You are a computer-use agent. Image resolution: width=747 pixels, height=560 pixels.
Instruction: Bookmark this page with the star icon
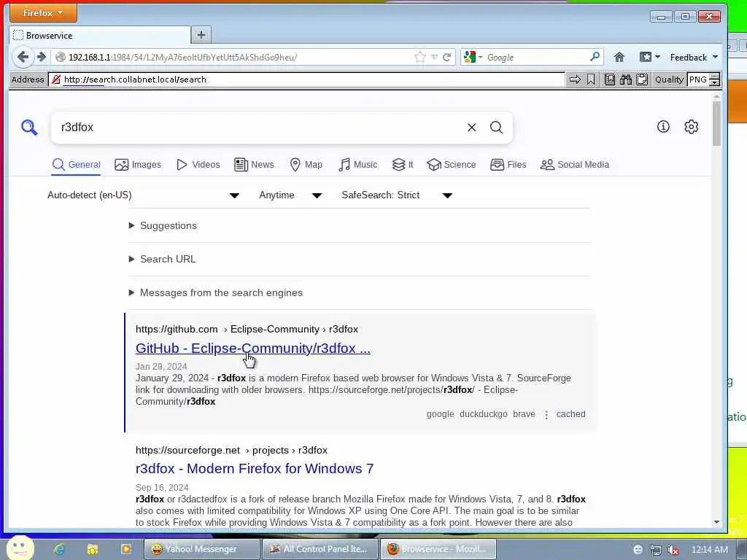point(419,57)
